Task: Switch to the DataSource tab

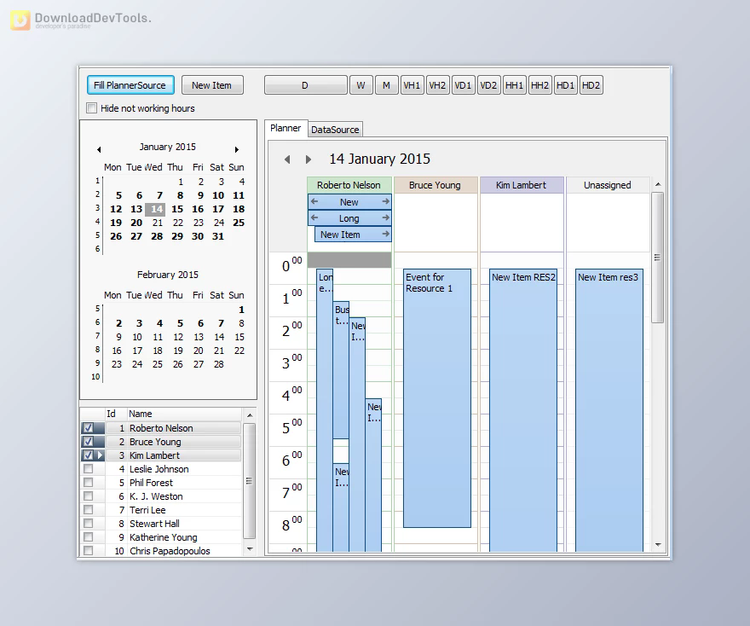Action: [335, 130]
